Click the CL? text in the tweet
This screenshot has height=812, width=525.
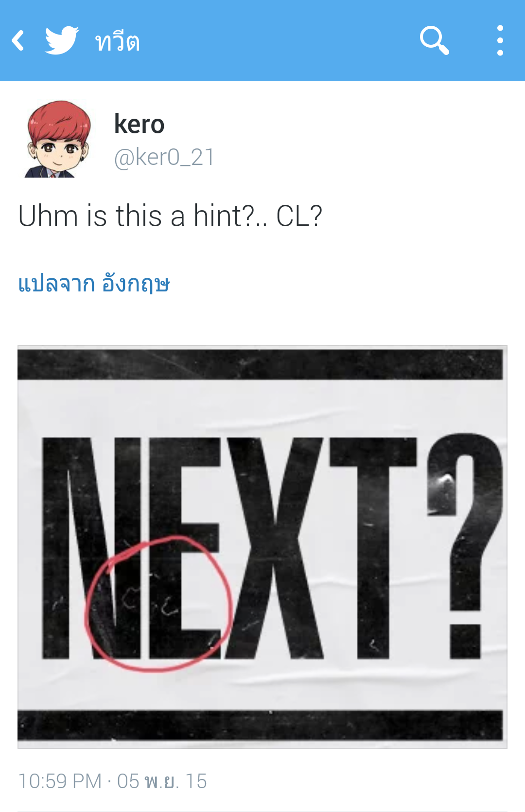click(x=299, y=216)
